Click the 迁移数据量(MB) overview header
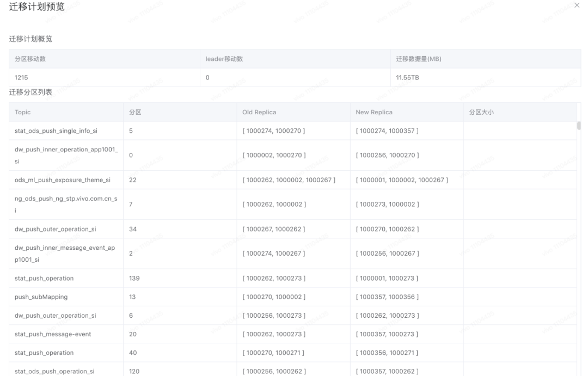Screen dimensions: 588x376 coord(418,59)
